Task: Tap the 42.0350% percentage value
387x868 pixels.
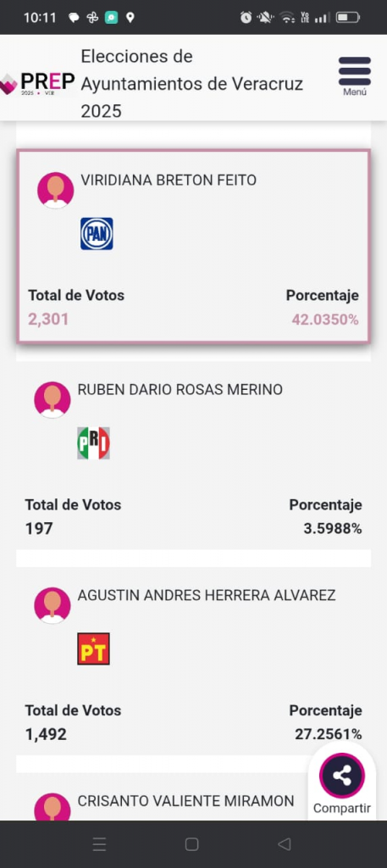Action: (x=325, y=320)
